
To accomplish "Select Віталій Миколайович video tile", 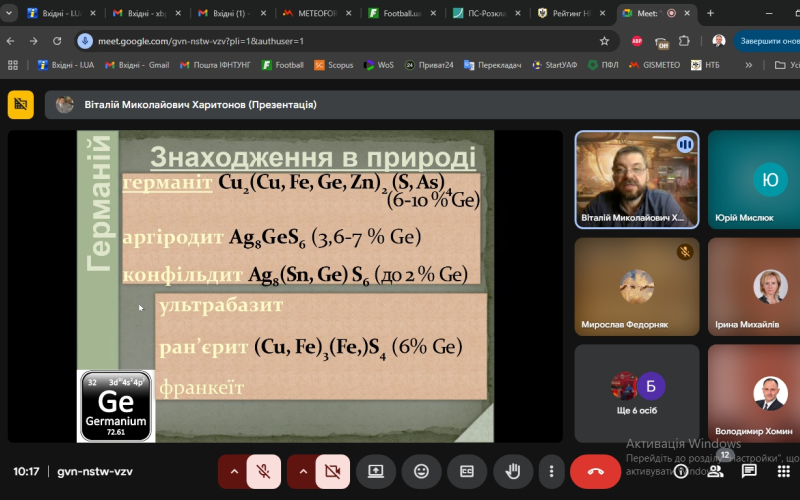I will (x=637, y=180).
